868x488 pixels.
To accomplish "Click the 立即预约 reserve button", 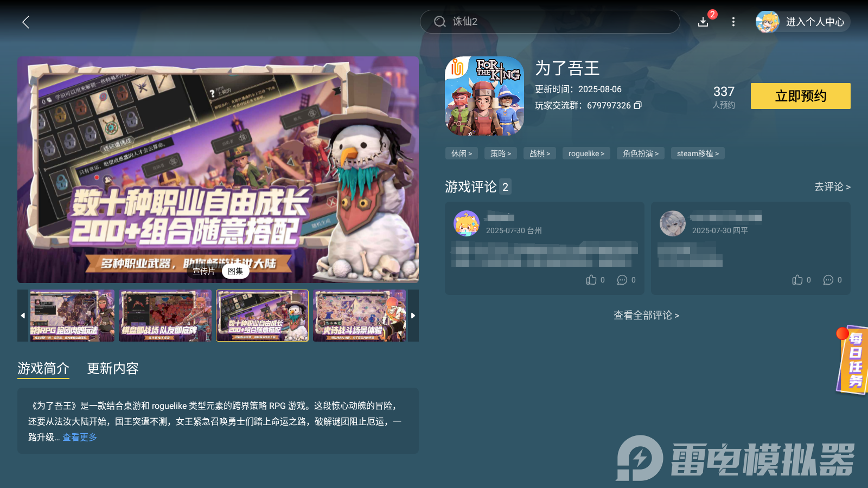I will coord(801,96).
